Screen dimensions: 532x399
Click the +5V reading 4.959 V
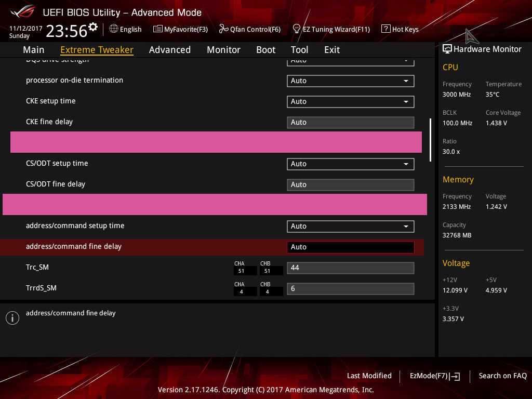[496, 290]
